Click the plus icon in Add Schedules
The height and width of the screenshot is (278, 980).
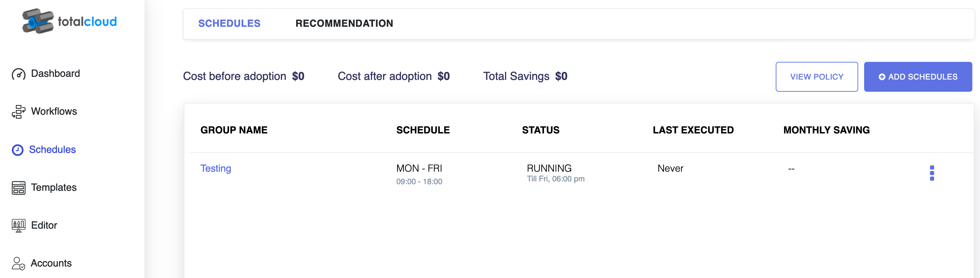pyautogui.click(x=882, y=77)
